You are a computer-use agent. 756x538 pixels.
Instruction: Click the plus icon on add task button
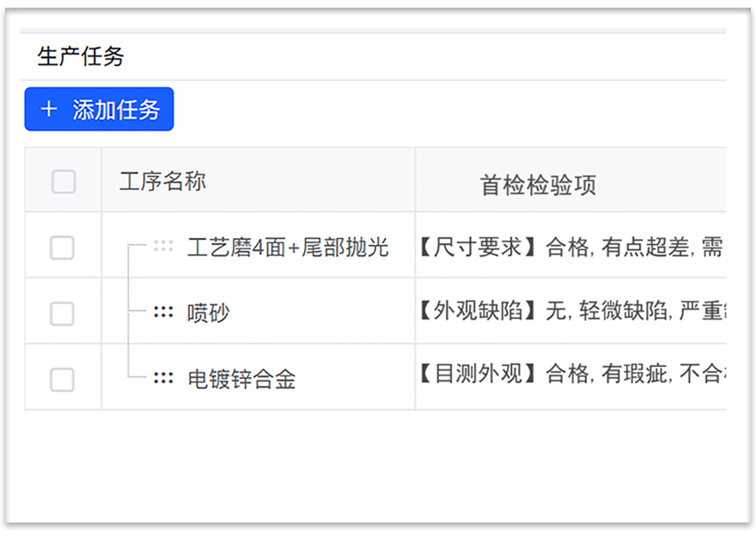click(49, 109)
